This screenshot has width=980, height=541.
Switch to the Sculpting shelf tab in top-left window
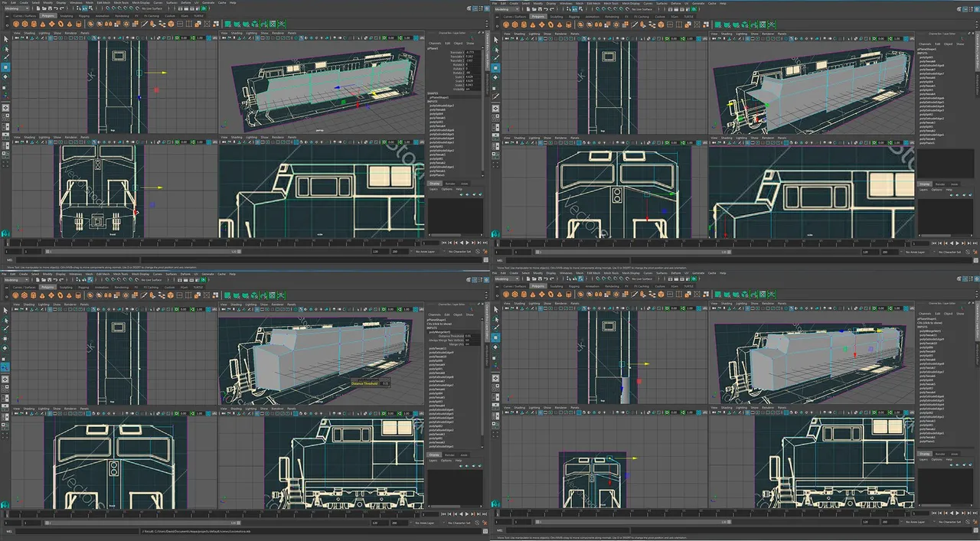click(x=67, y=16)
